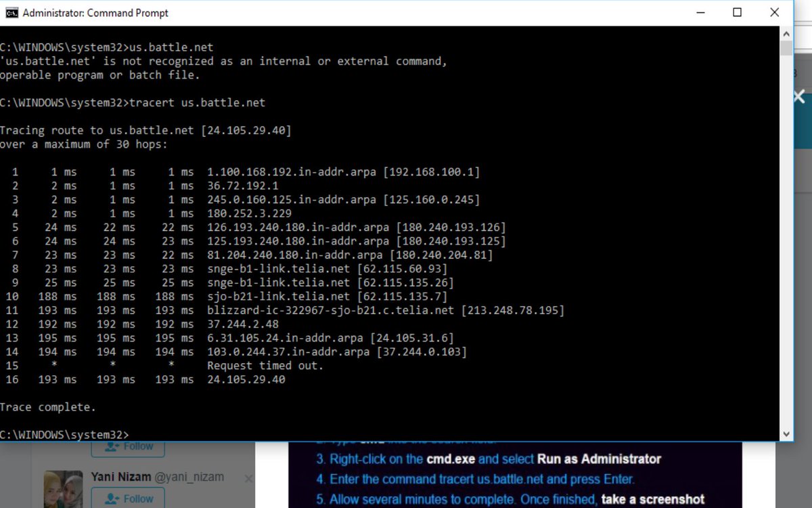Click hop 8 'snge-b1-link.telia.net [62.115.60.93]'
The height and width of the screenshot is (508, 812).
coord(328,269)
